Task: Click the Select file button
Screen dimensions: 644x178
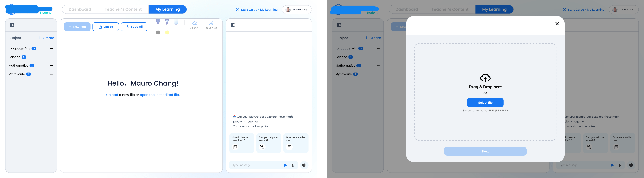Action: [x=485, y=103]
